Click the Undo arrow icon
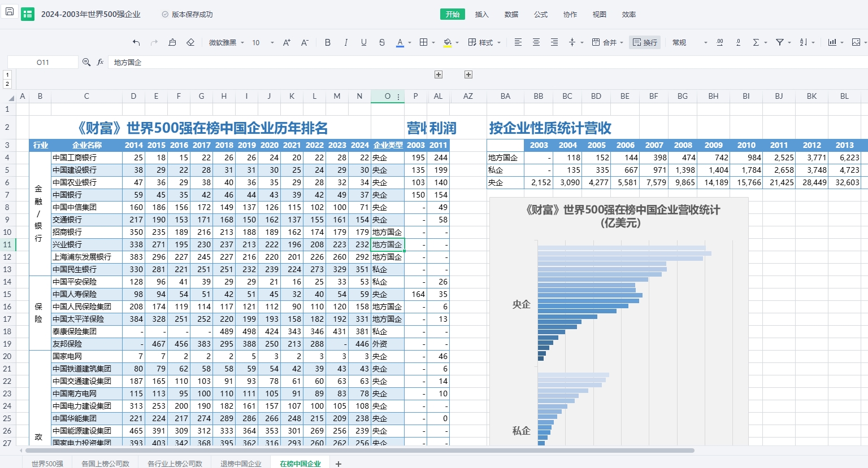868x468 pixels. (136, 42)
